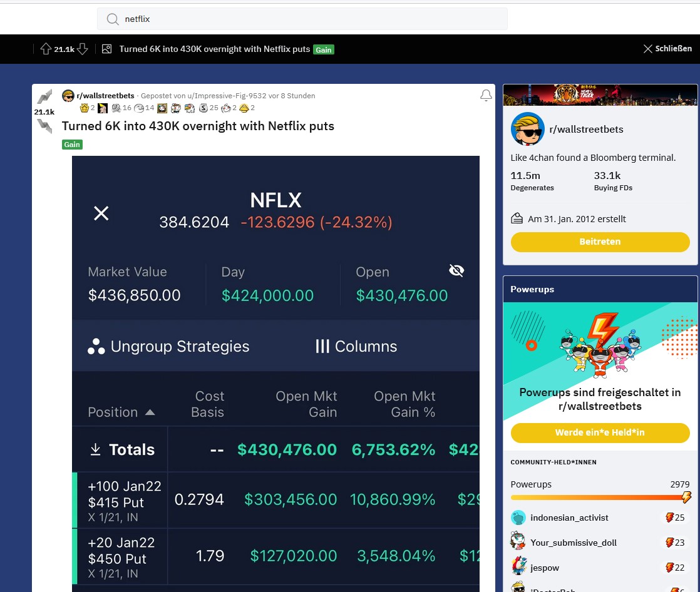This screenshot has height=592, width=700.
Task: Click the Open Mkt Gain column header
Action: [x=306, y=404]
